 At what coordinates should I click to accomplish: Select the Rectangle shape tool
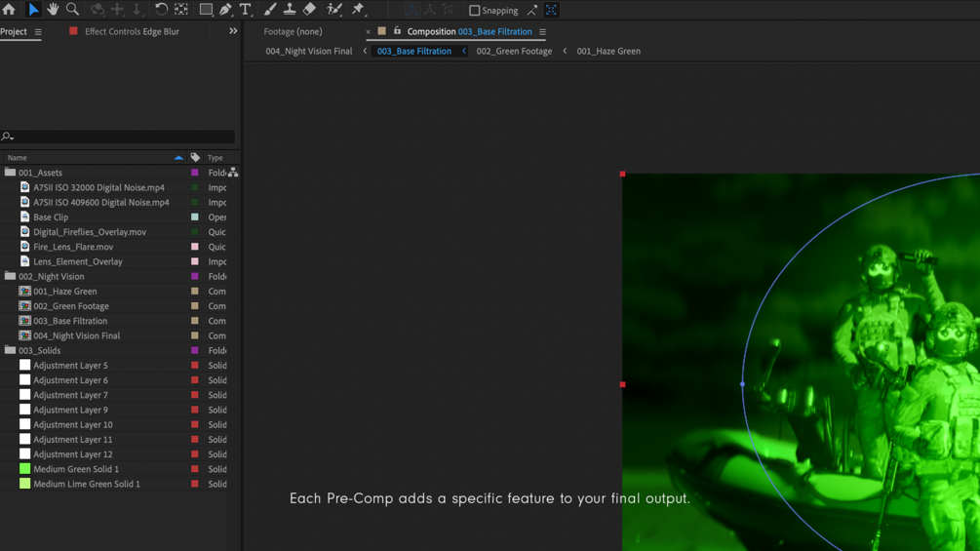point(206,10)
